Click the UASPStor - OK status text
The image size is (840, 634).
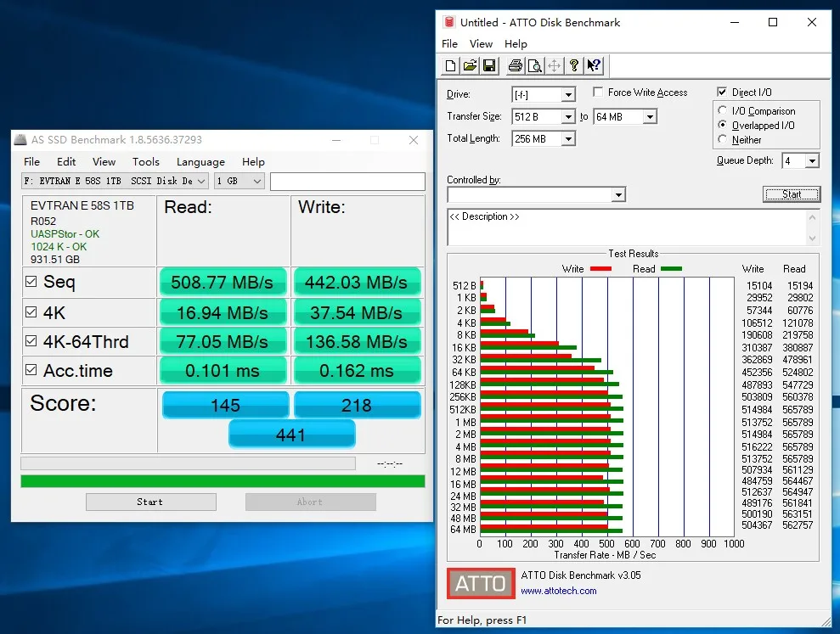[x=65, y=234]
